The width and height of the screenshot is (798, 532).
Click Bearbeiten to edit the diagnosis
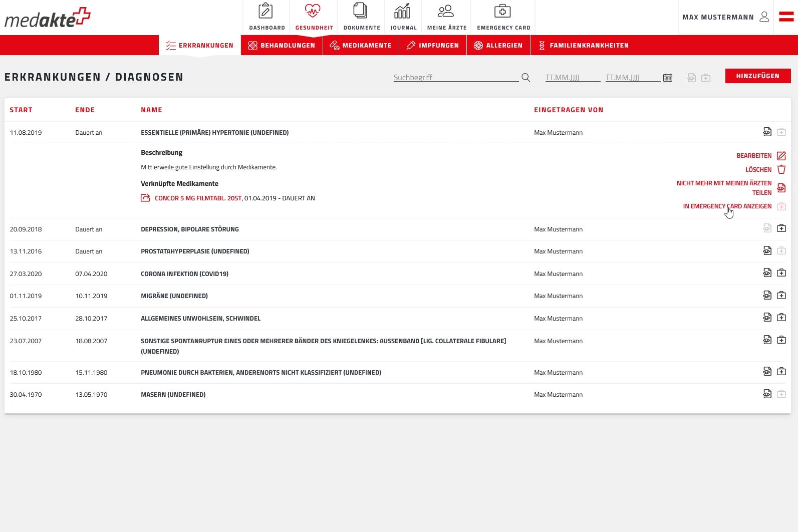pos(754,156)
